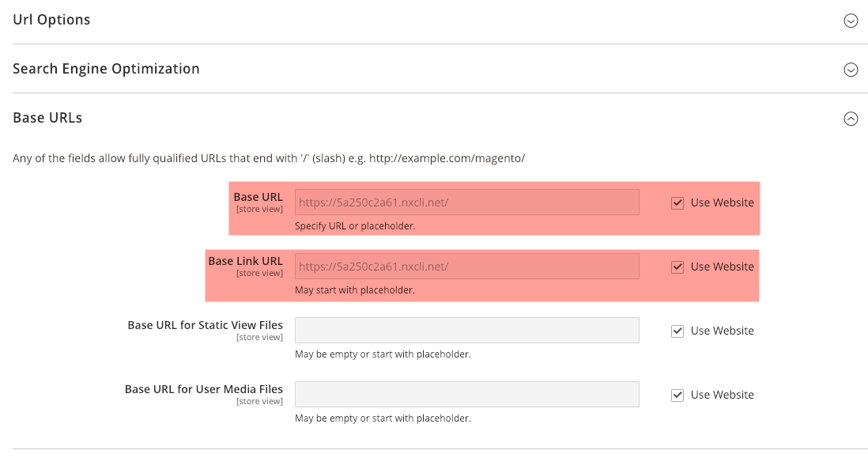Click the collapse arrow icon beside Base URLs
Viewport: 868px width, 458px height.
851,119
